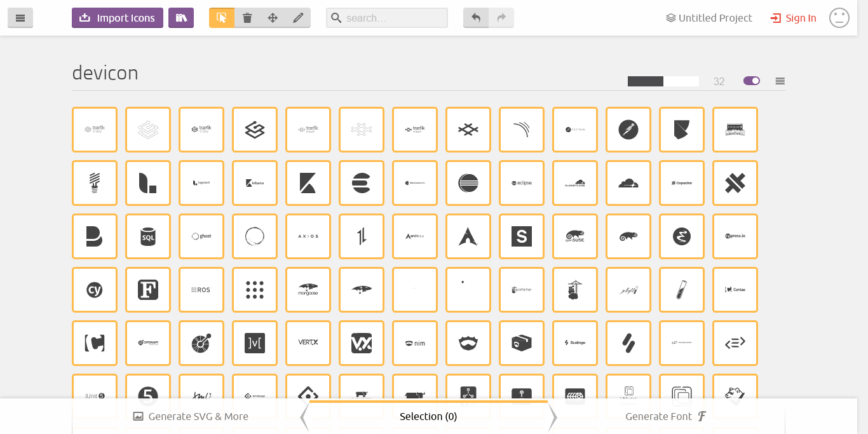868x434 pixels.
Task: Select the S in square icon
Action: (522, 236)
